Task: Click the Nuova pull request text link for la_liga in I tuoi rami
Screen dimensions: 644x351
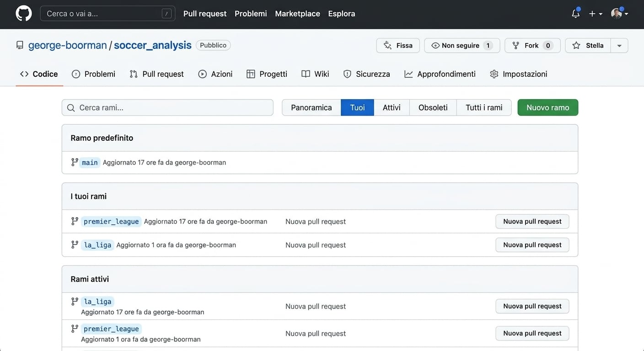Action: pyautogui.click(x=316, y=245)
